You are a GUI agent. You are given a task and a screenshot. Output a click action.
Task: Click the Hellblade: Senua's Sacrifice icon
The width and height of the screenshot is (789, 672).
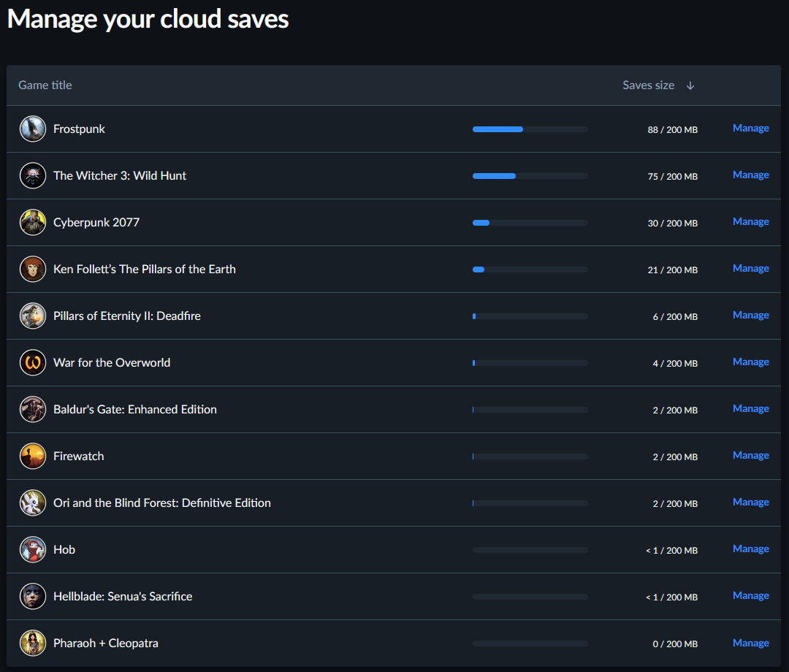click(33, 597)
